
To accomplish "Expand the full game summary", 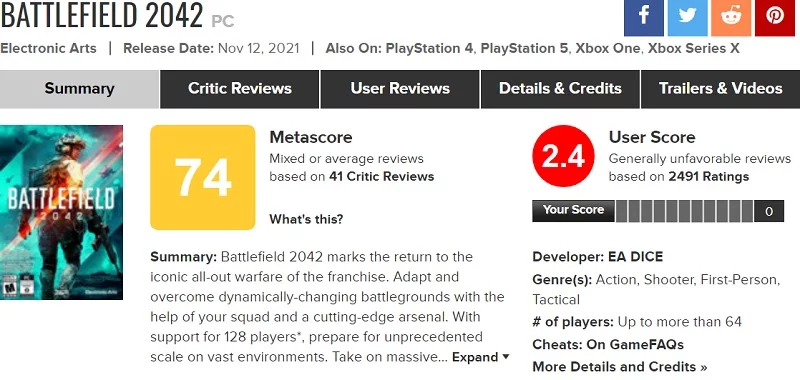I will 481,357.
